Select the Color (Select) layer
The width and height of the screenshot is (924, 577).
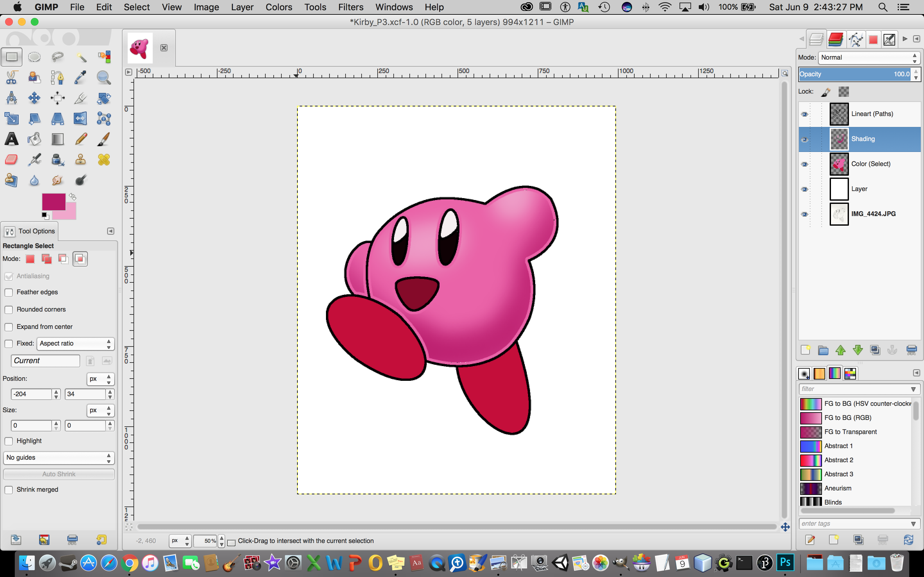[x=870, y=164]
